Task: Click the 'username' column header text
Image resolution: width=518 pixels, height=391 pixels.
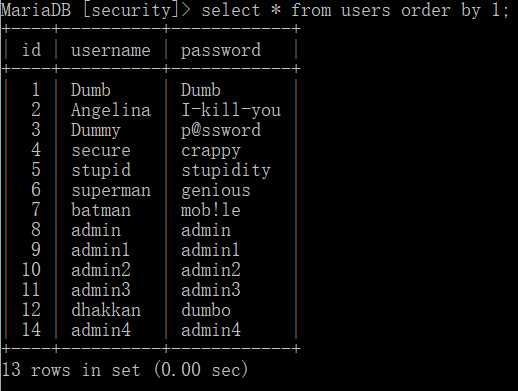Action: coord(111,50)
